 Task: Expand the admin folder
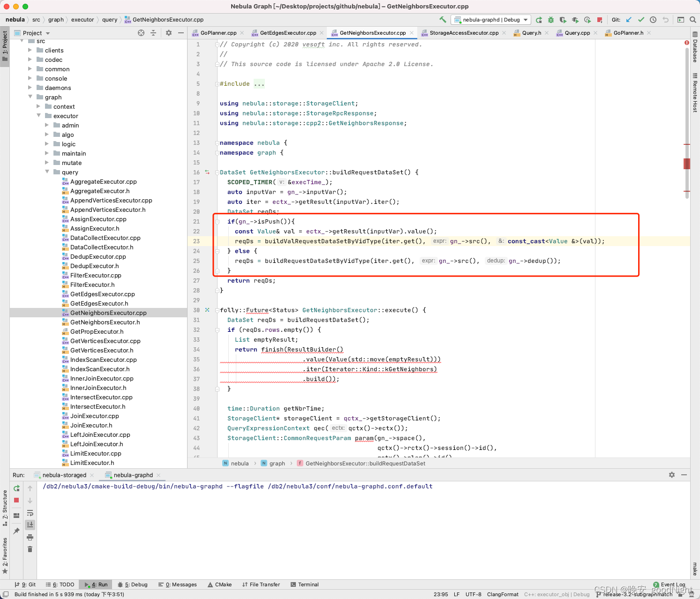[47, 125]
